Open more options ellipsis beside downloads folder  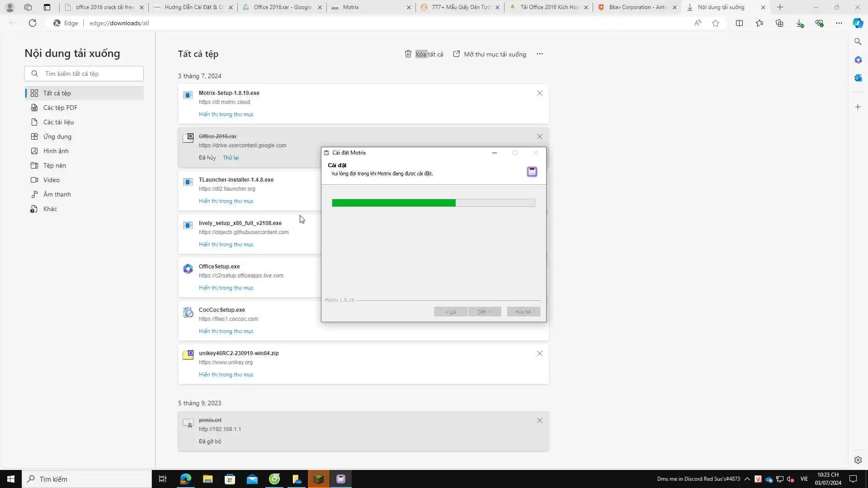[540, 54]
